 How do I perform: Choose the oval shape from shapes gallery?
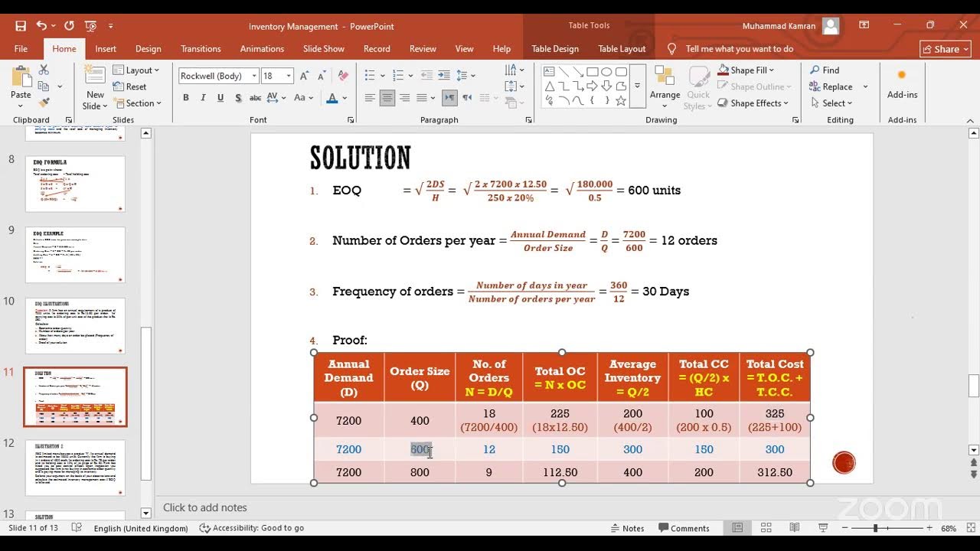[x=606, y=72]
